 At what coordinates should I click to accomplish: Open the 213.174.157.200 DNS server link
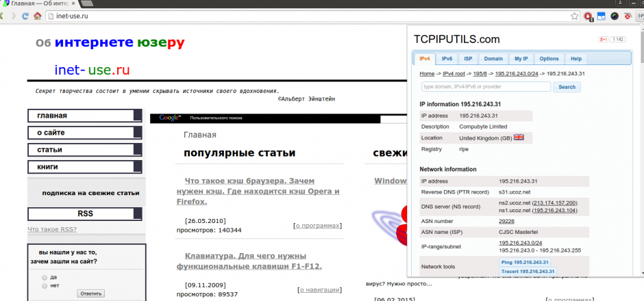click(x=554, y=203)
